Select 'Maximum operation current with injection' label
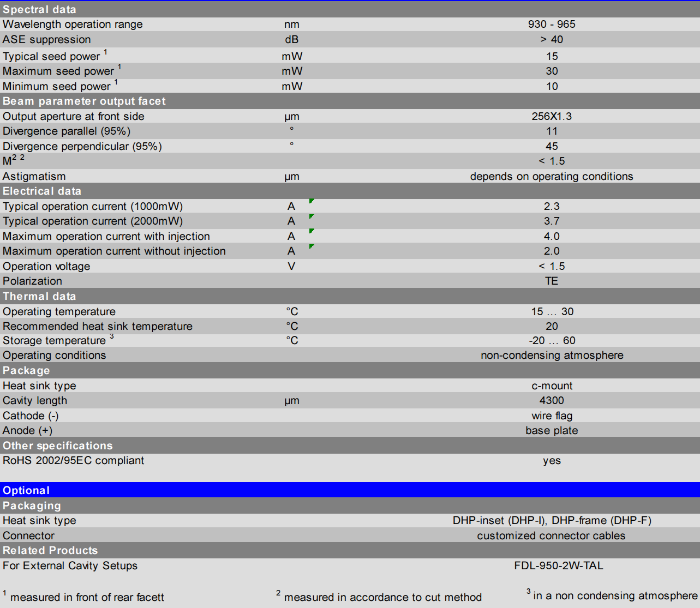 [106, 237]
